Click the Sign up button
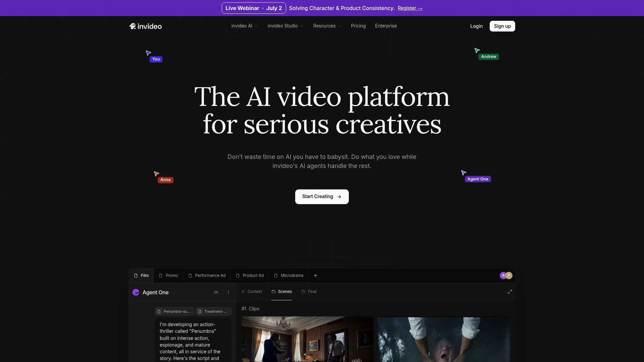This screenshot has width=644, height=362. [502, 26]
